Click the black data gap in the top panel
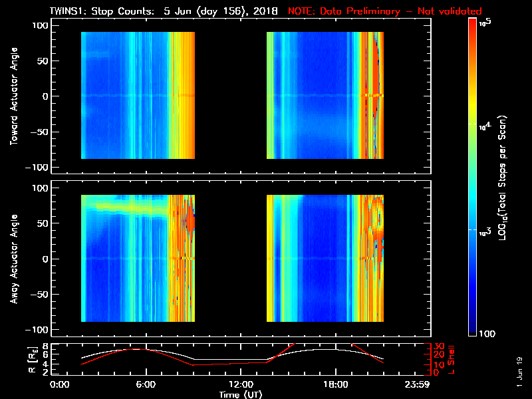532x399 pixels. tap(231, 95)
